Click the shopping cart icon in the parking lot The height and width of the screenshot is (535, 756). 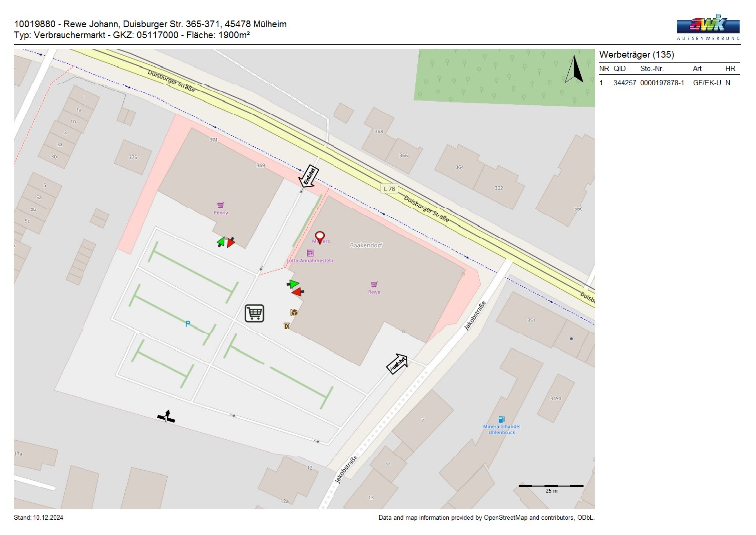254,313
